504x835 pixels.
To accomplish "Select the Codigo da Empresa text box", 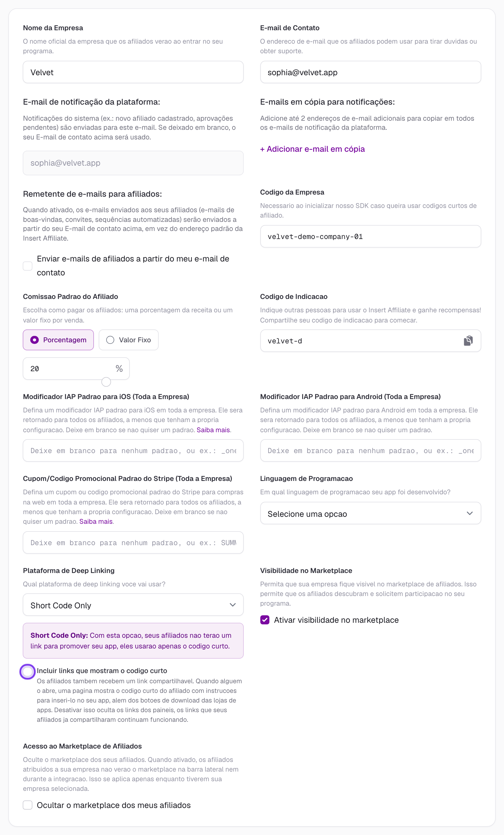I will (x=371, y=237).
